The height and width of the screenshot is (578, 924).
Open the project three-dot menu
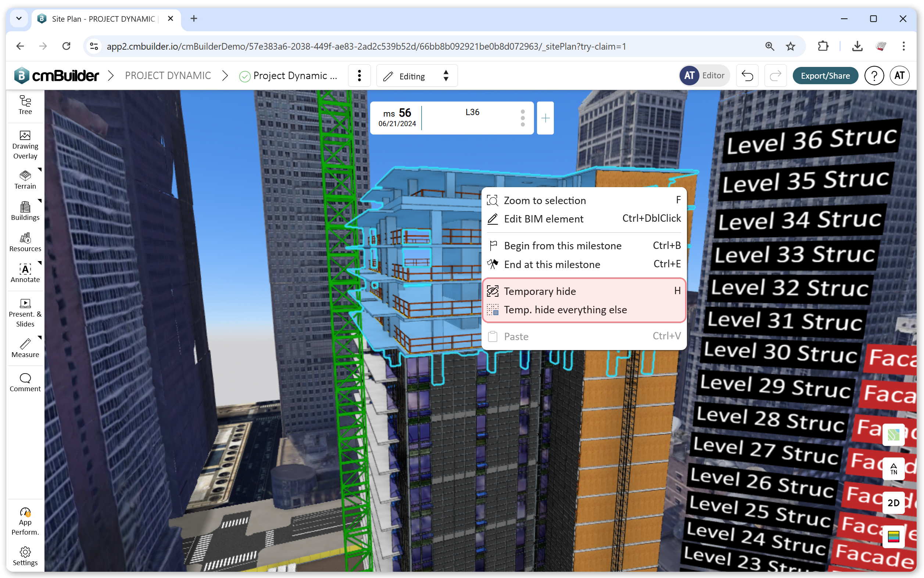click(359, 76)
